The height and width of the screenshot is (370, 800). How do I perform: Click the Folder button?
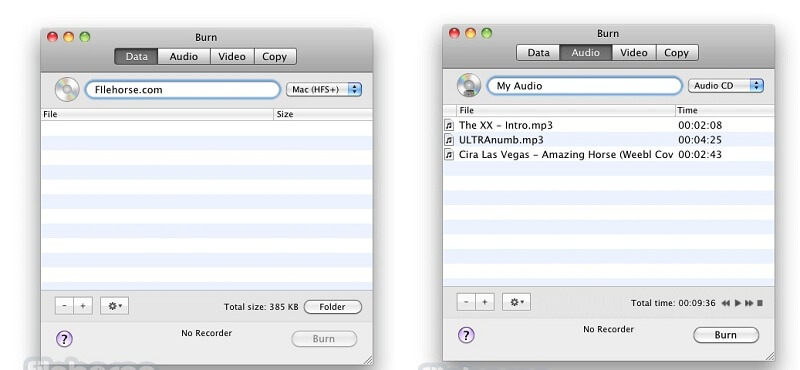pos(333,307)
